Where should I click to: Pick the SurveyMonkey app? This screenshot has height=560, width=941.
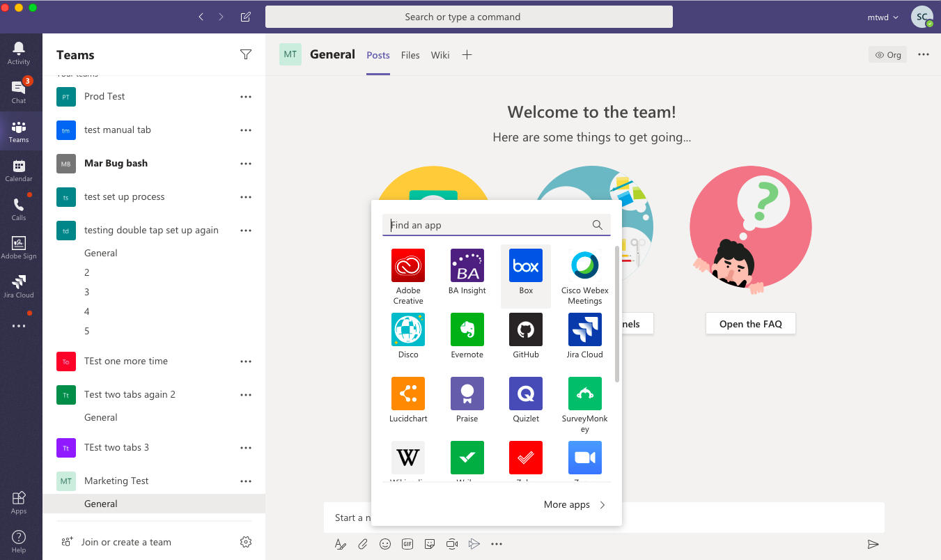[585, 405]
